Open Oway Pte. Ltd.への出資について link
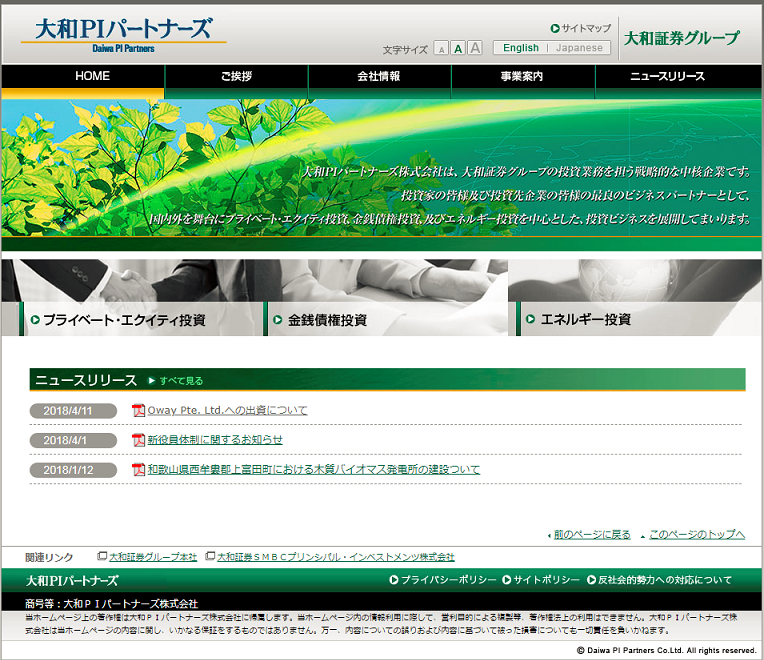The height and width of the screenshot is (660, 764). click(228, 411)
